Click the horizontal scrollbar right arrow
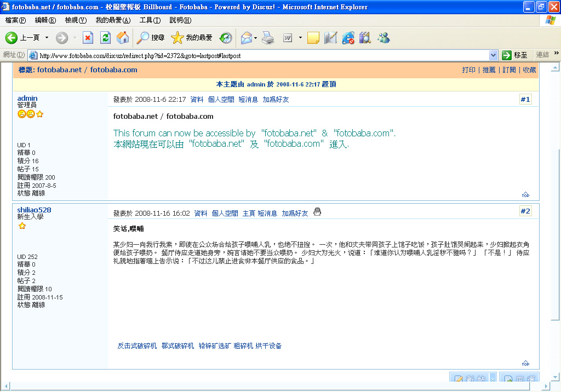 546,387
